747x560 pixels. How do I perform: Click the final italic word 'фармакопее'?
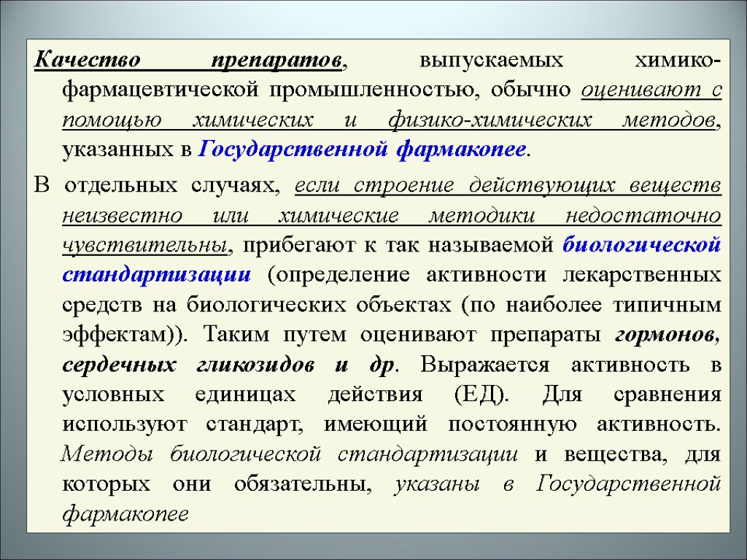click(x=125, y=514)
